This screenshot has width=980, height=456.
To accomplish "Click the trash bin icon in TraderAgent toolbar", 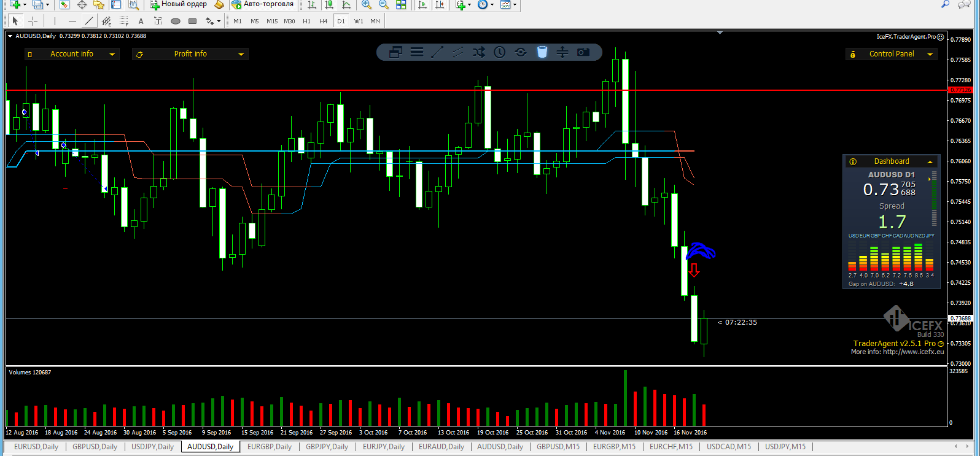I will coord(542,52).
